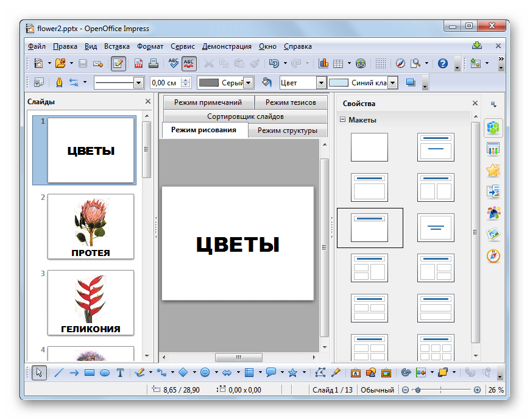Select the Ellipse drawing tool
Image resolution: width=530 pixels, height=420 pixels.
point(105,372)
